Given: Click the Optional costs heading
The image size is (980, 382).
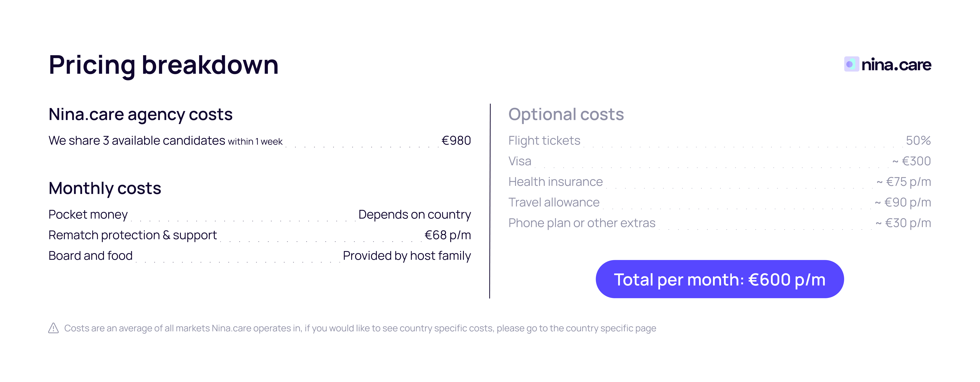Looking at the screenshot, I should tap(566, 114).
